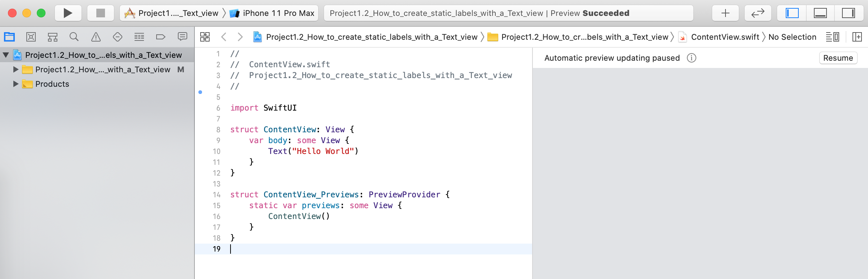Go back with the left chevron
Screen dimensions: 868x279
click(224, 37)
